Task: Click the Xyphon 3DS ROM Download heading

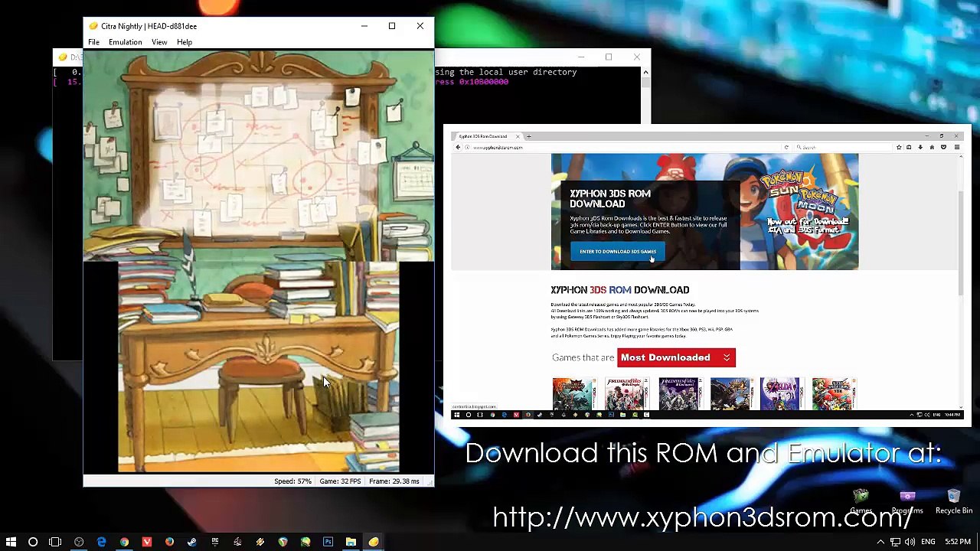Action: (x=620, y=290)
